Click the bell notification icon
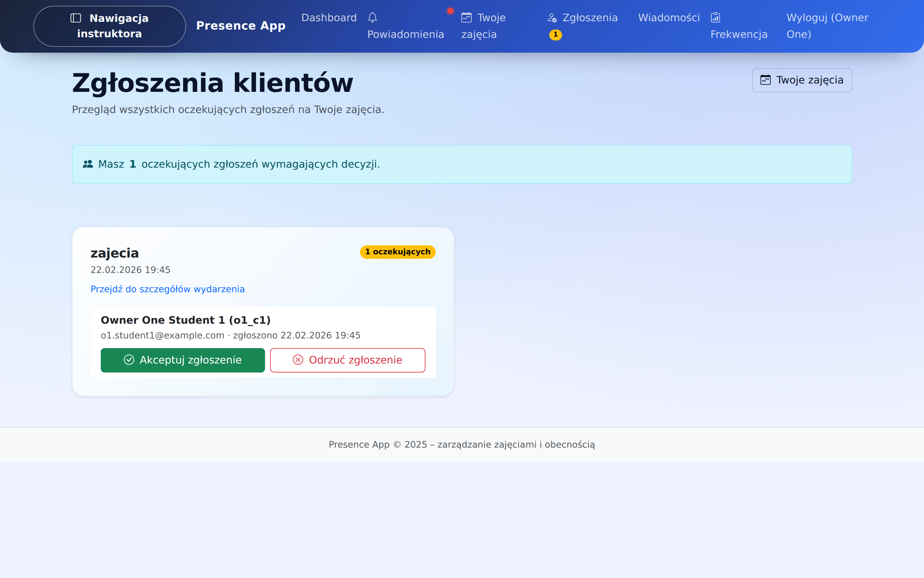Viewport: 924px width, 578px height. tap(373, 18)
